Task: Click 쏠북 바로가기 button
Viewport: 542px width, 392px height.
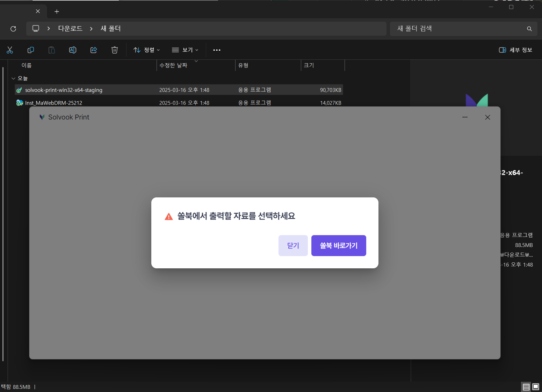Action: 339,246
